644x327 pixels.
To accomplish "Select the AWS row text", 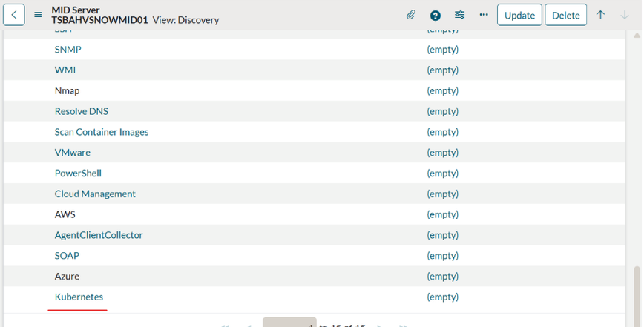I will click(x=65, y=214).
